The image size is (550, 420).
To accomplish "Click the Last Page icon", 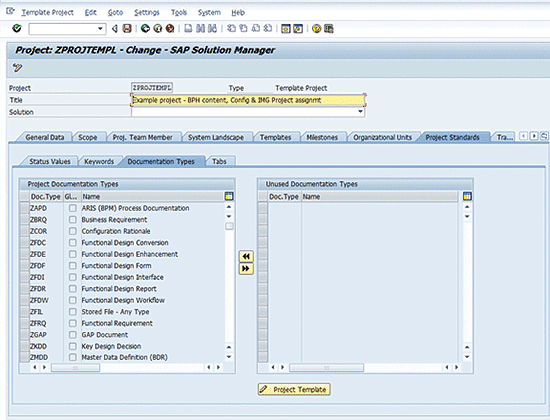I will 268,28.
